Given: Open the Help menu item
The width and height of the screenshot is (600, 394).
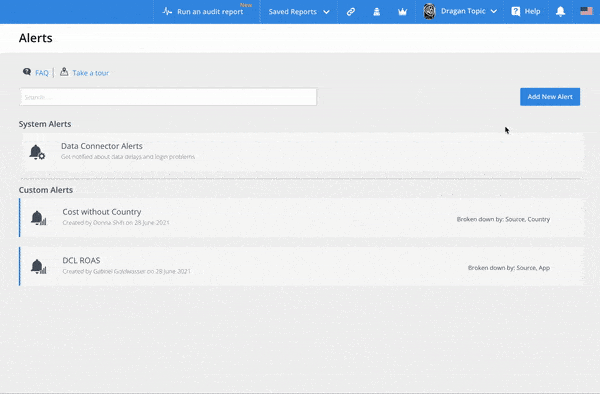Looking at the screenshot, I should (x=532, y=11).
